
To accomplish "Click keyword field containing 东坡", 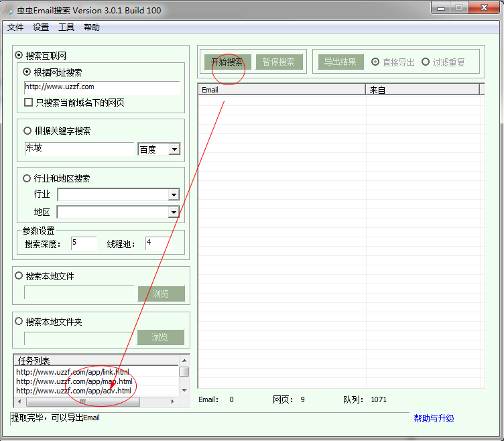I will click(x=79, y=149).
